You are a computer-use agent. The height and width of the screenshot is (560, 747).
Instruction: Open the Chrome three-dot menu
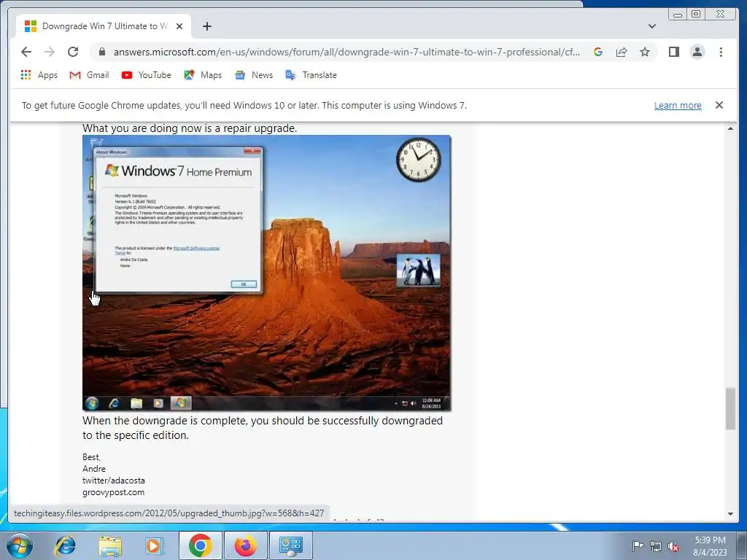(721, 52)
